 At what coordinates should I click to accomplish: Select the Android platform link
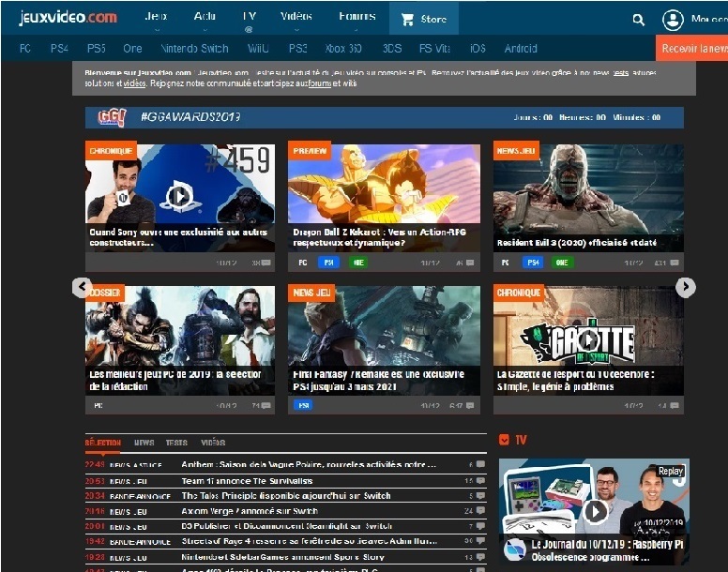point(521,48)
